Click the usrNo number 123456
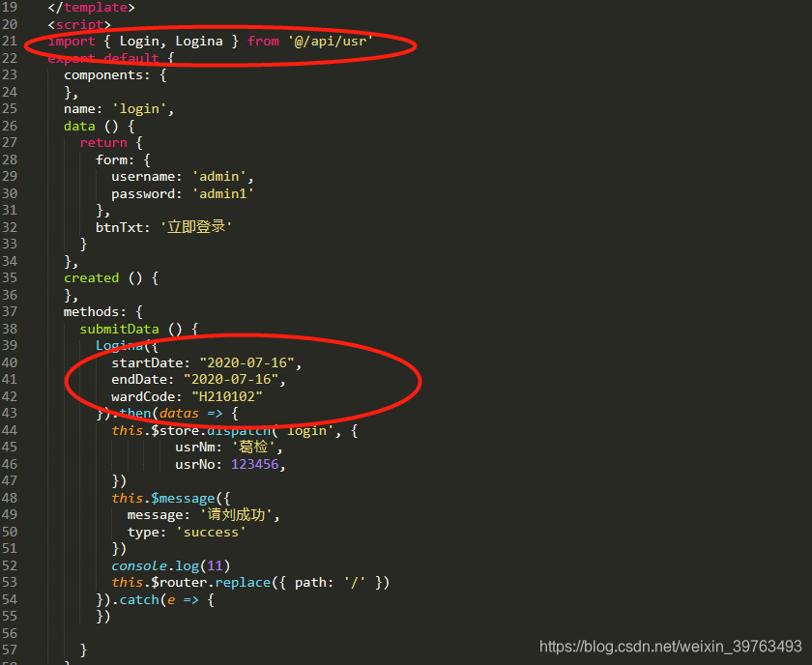The height and width of the screenshot is (665, 812). (254, 464)
